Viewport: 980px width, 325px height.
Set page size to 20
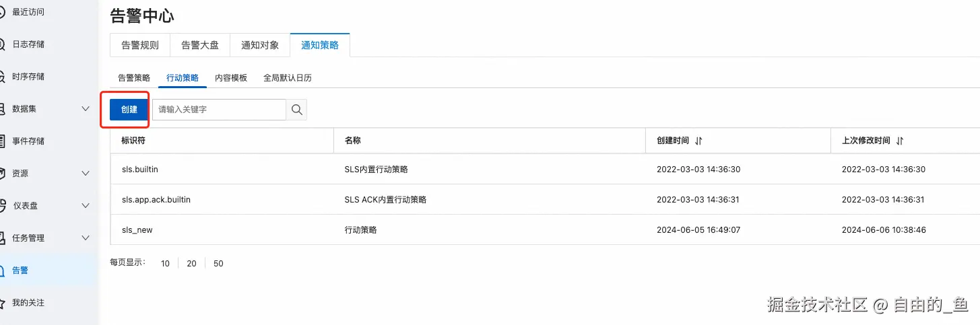191,264
